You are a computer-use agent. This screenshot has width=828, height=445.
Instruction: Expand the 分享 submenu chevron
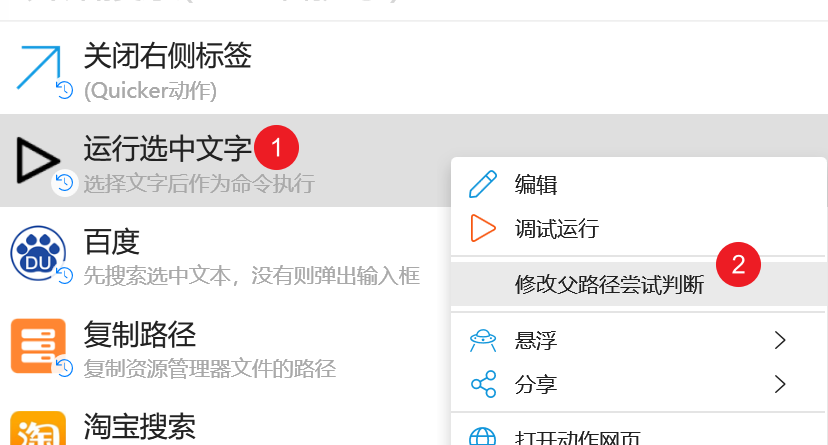[x=780, y=384]
